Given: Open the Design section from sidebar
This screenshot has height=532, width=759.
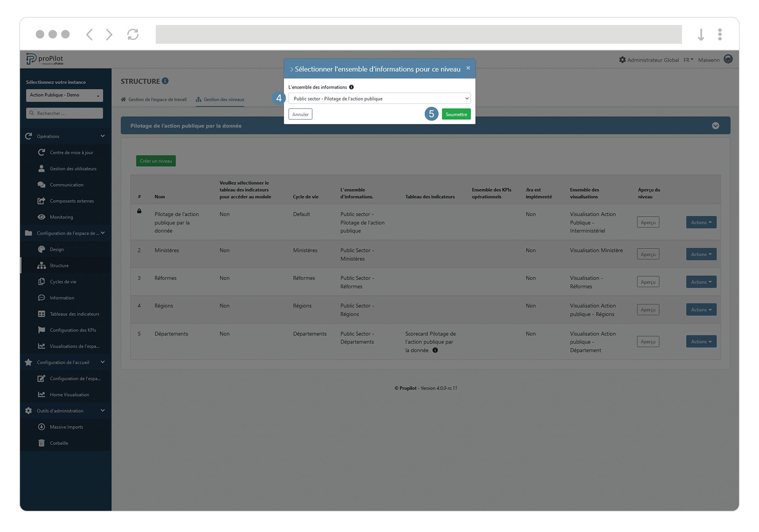Looking at the screenshot, I should tap(57, 249).
